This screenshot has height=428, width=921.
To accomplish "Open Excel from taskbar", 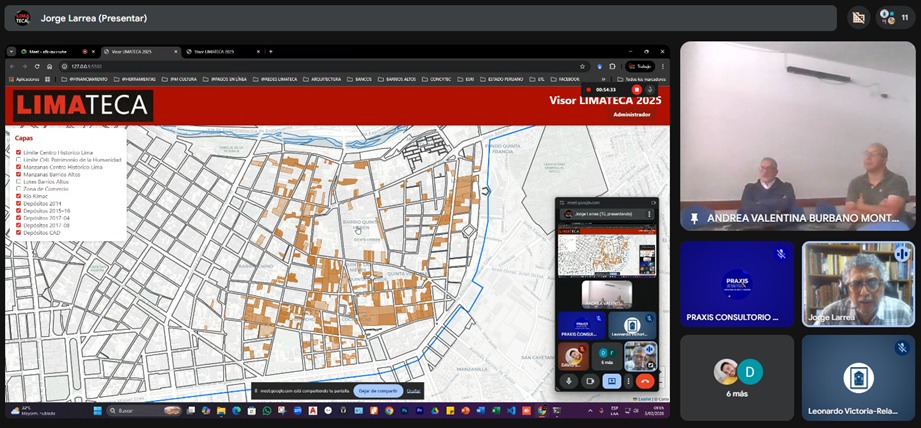I will (496, 410).
